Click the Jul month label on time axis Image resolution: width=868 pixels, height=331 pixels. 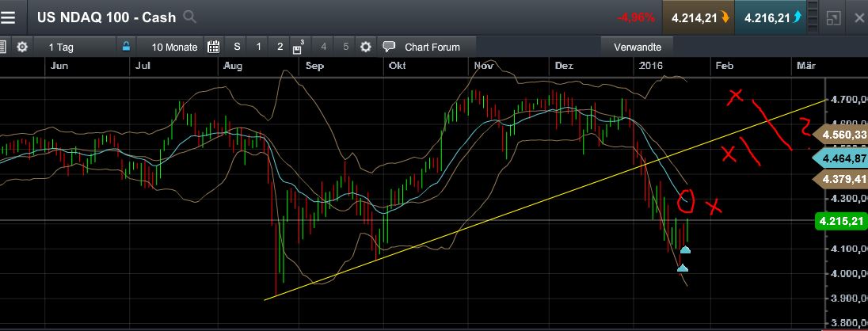tap(143, 66)
